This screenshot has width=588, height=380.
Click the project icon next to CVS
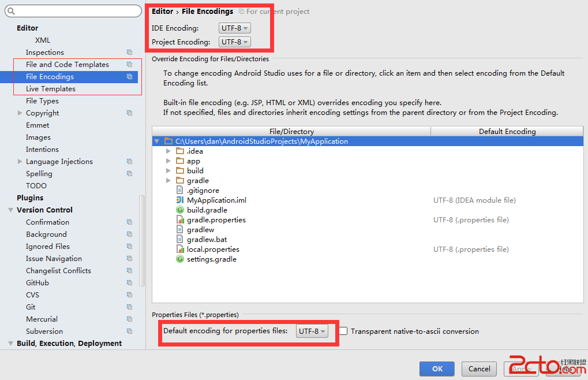tap(129, 295)
